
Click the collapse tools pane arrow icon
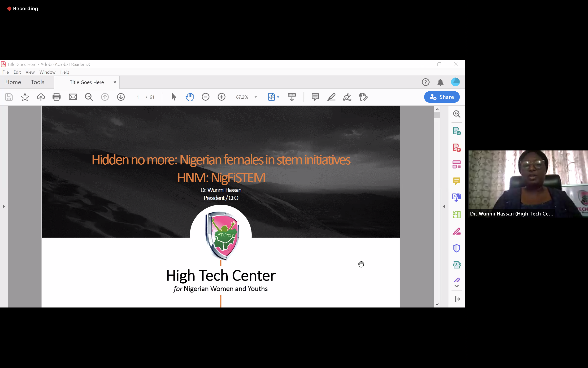(458, 299)
